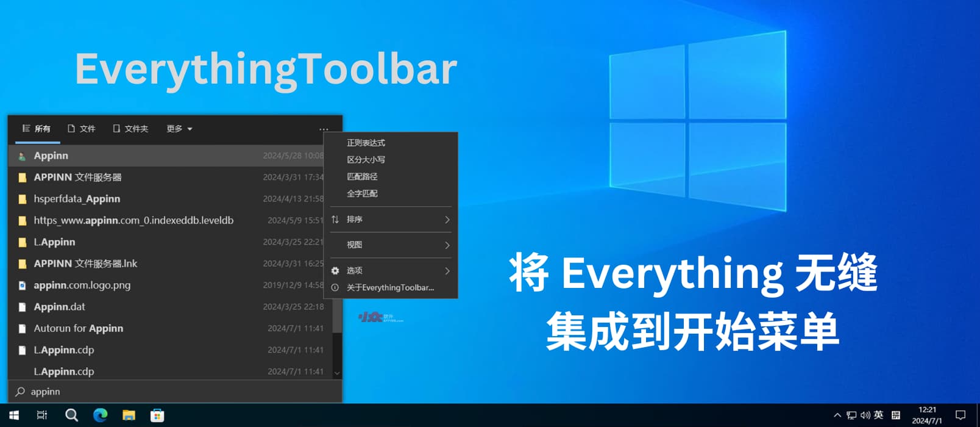Switch to the 文件夹 folders tab

point(130,129)
